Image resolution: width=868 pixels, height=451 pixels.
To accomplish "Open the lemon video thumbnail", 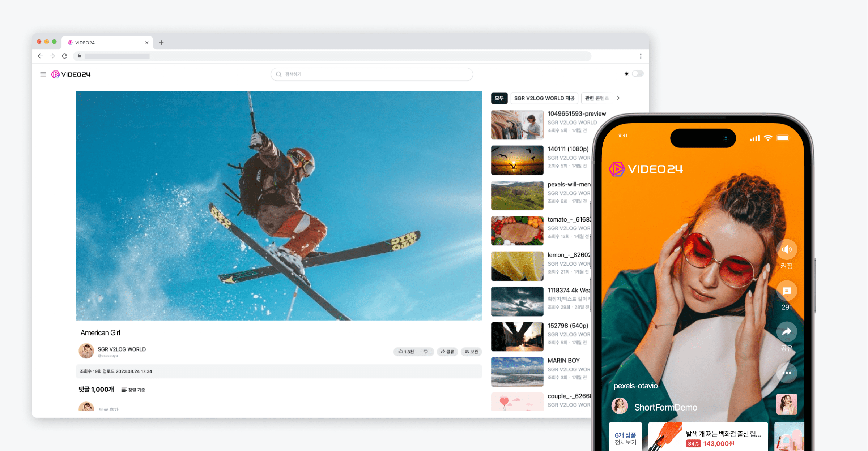I will coord(517,266).
